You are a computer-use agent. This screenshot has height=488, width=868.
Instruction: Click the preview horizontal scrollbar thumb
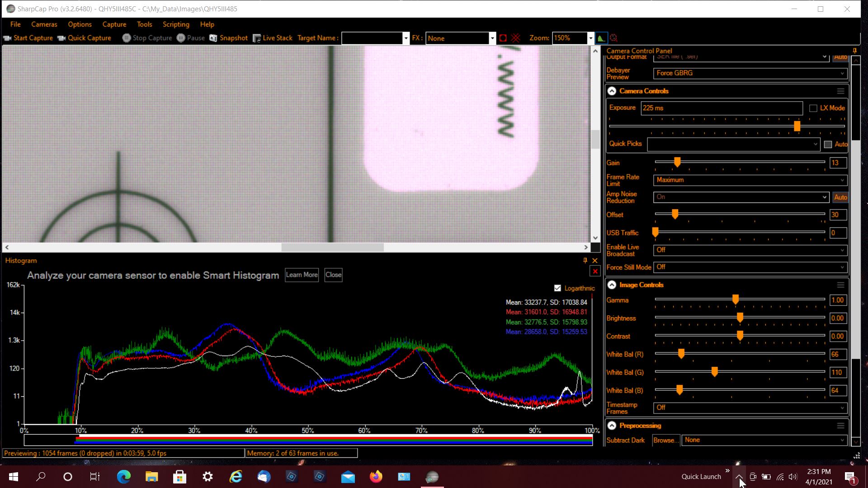332,247
